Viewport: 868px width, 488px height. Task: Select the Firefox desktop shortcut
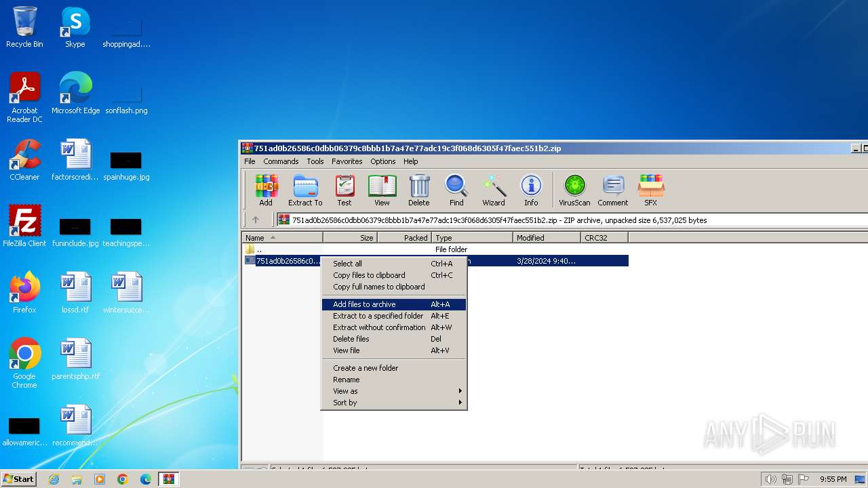(24, 293)
